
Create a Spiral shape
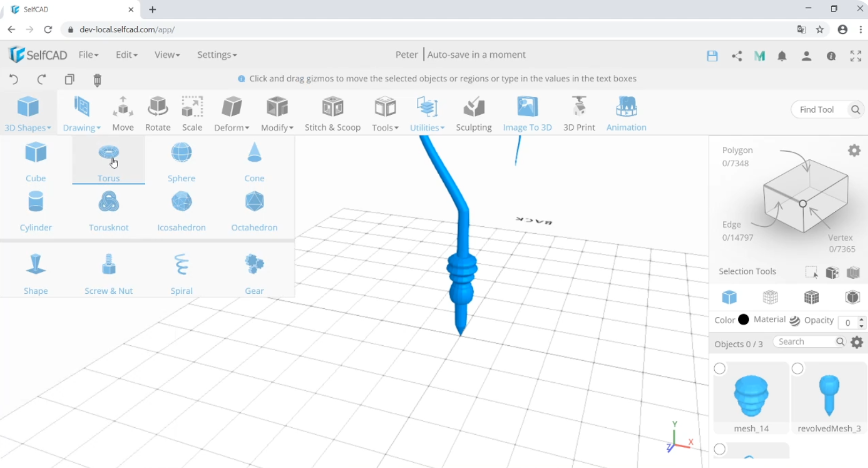(182, 273)
